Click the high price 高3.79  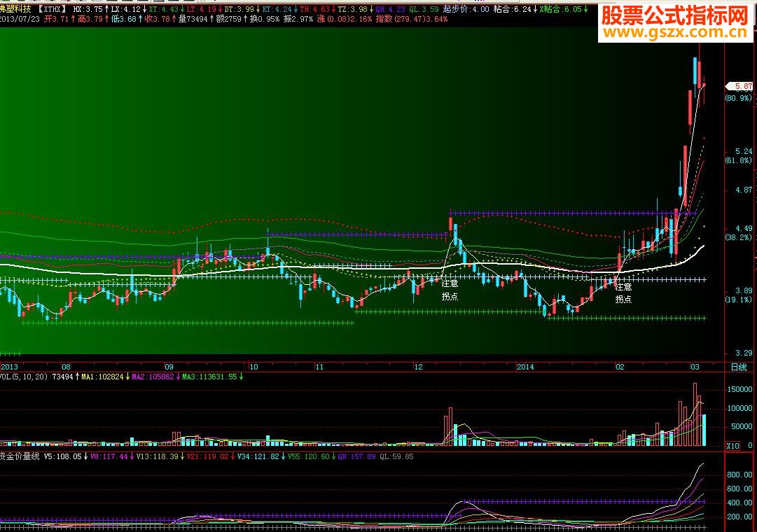click(90, 19)
